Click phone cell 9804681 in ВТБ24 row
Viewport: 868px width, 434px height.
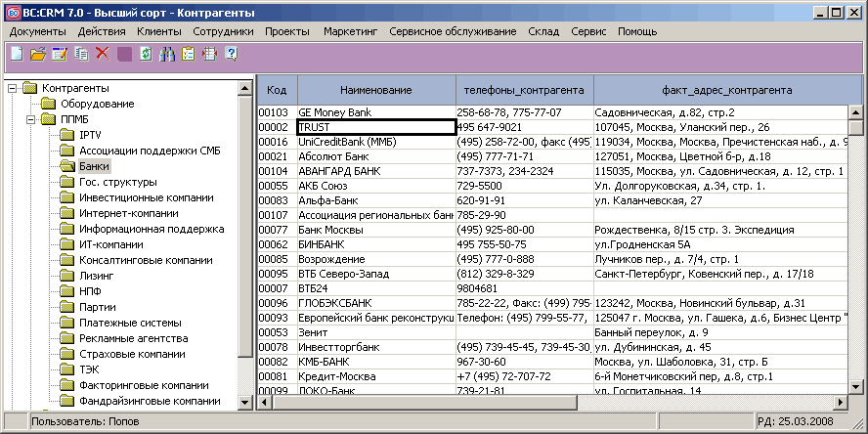[x=524, y=288]
